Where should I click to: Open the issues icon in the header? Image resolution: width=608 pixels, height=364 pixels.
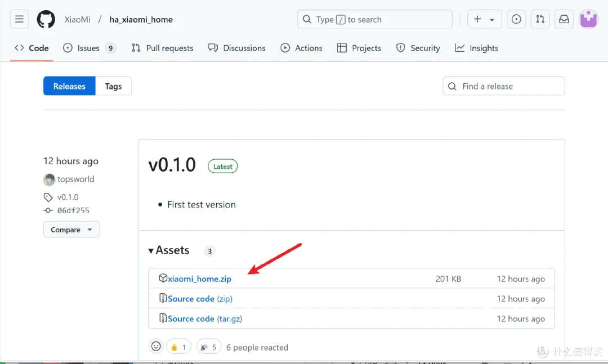click(x=516, y=19)
